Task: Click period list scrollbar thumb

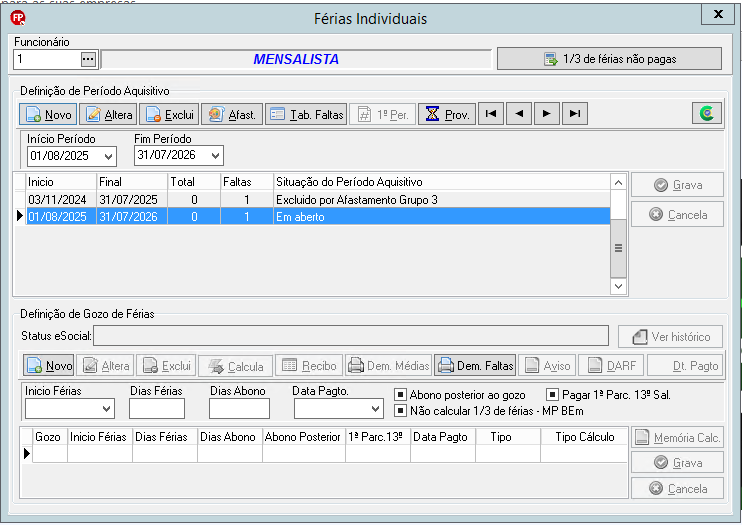Action: tap(618, 248)
